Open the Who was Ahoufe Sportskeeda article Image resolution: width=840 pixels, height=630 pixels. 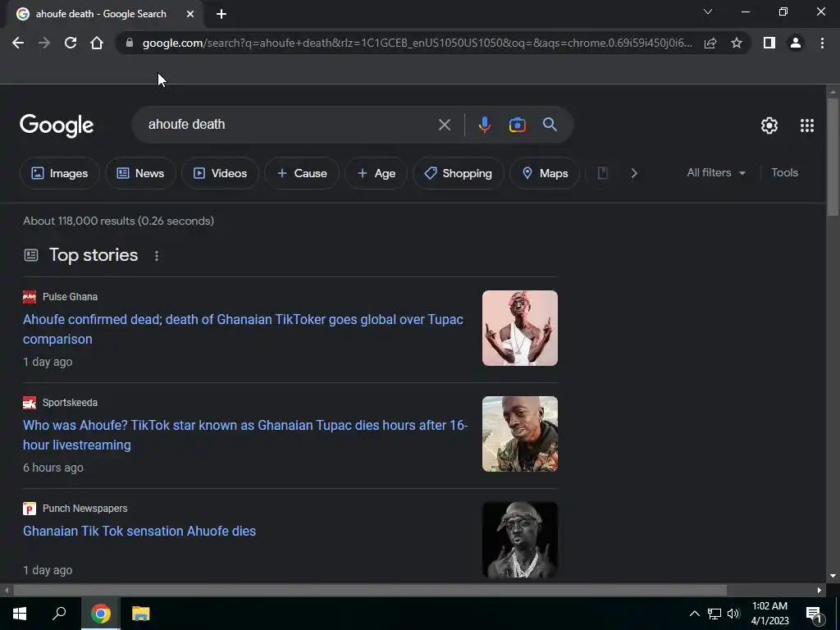[x=244, y=435]
